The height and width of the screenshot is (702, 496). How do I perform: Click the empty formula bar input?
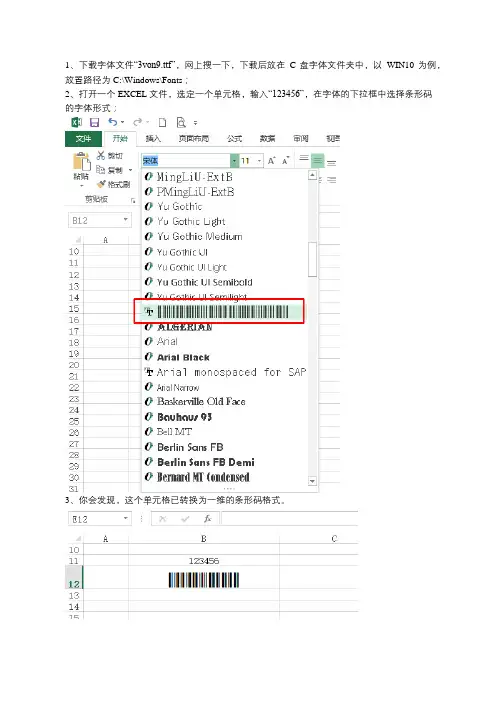coord(290,519)
